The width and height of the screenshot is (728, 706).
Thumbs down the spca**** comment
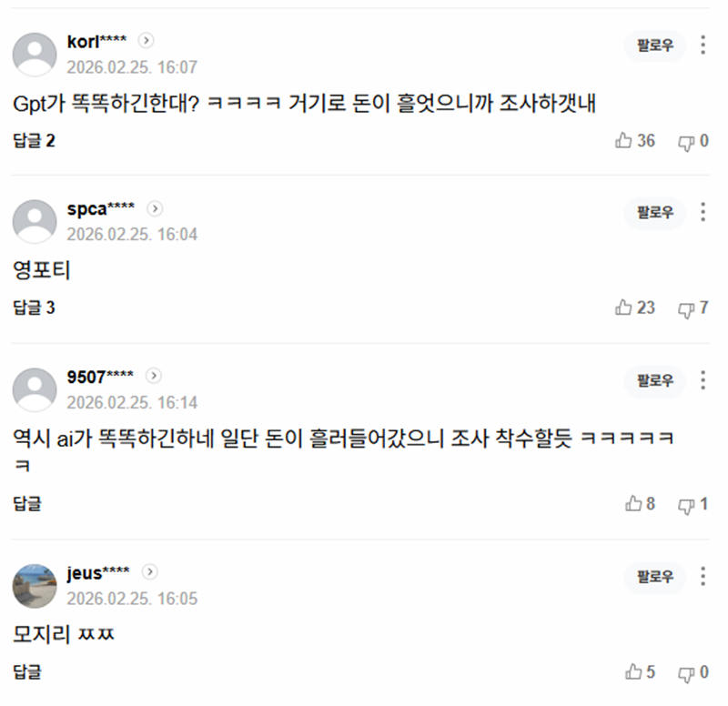pos(693,308)
